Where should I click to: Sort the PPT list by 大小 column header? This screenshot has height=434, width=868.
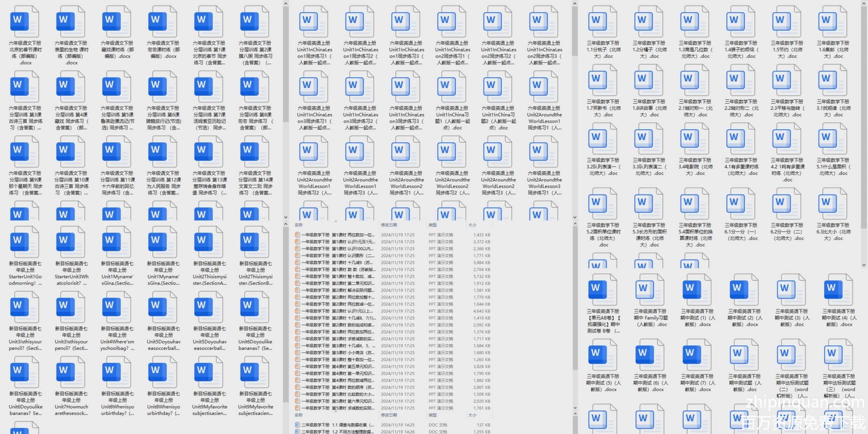coord(472,225)
